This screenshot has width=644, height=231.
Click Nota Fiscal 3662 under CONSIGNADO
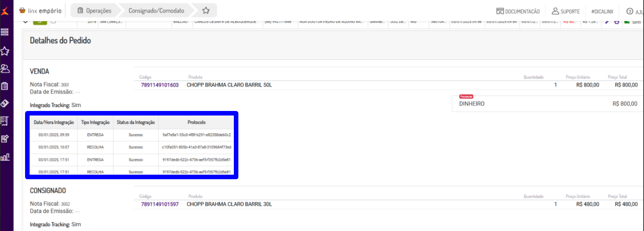pyautogui.click(x=49, y=203)
